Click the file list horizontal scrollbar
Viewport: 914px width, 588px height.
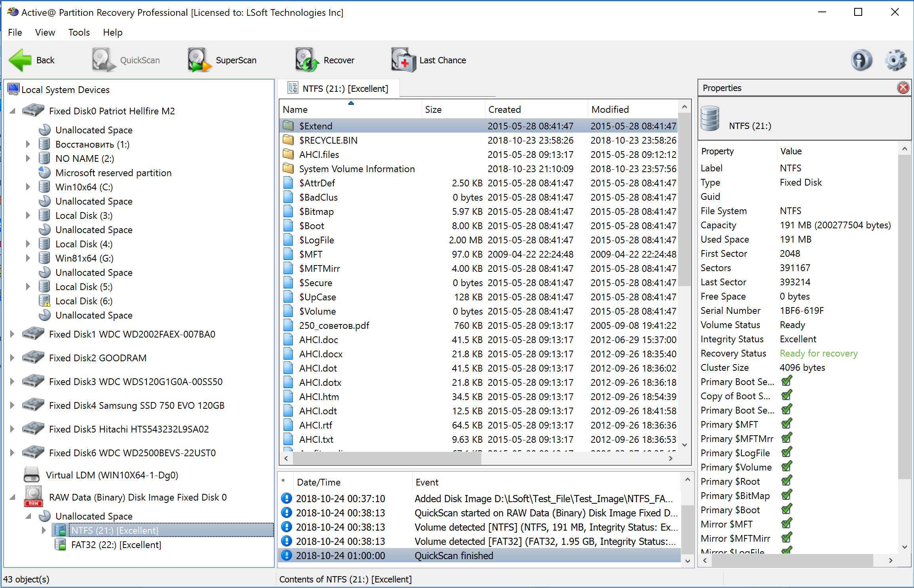click(x=387, y=458)
